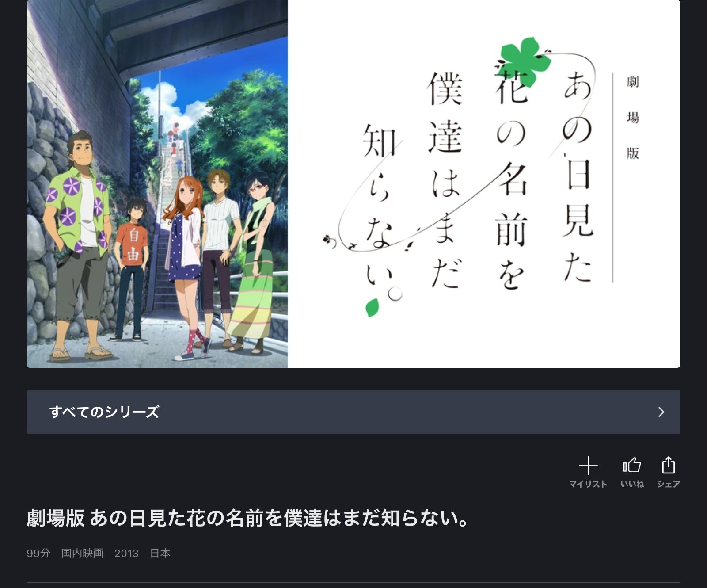Image resolution: width=707 pixels, height=588 pixels.
Task: Expand the すべてのシリーズ chevron arrow
Action: pos(661,412)
